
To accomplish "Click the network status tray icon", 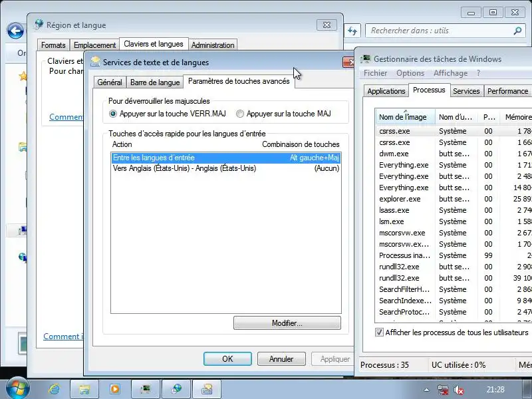I will coord(443,390).
